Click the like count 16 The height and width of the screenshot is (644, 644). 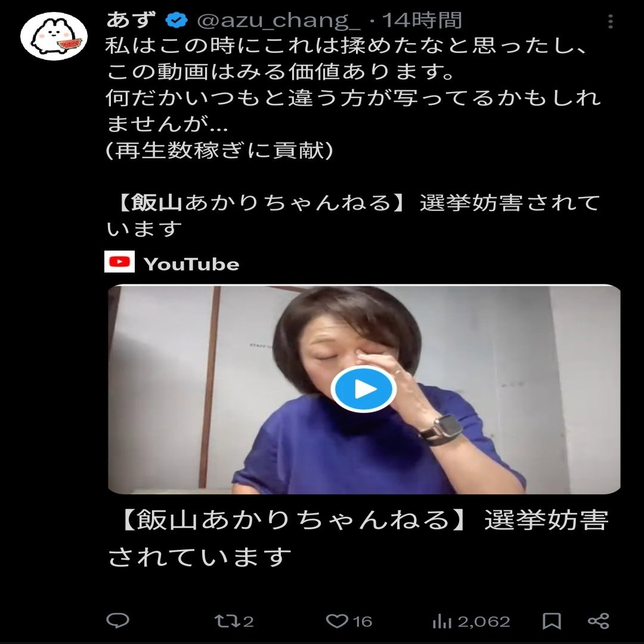coord(363,622)
